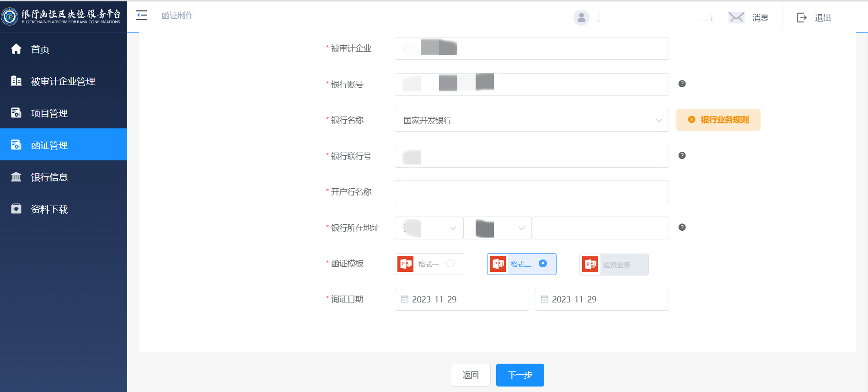This screenshot has height=392, width=868.
Task: Click the audited enterprise management building icon
Action: 16,81
